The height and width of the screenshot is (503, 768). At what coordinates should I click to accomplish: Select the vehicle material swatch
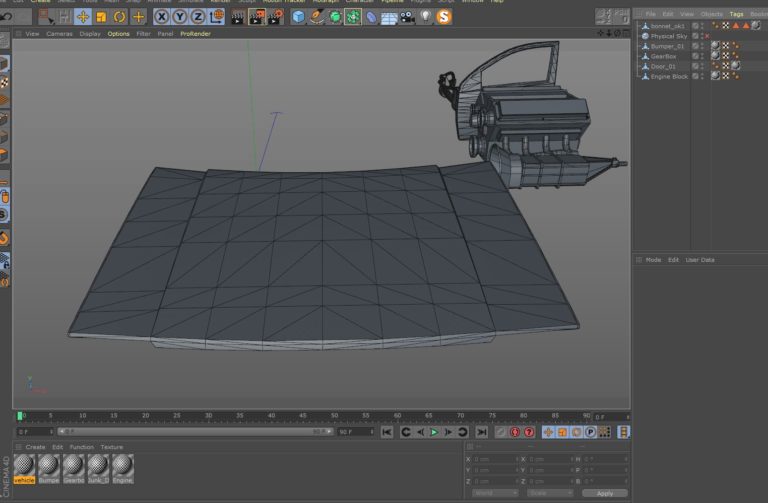[x=24, y=468]
